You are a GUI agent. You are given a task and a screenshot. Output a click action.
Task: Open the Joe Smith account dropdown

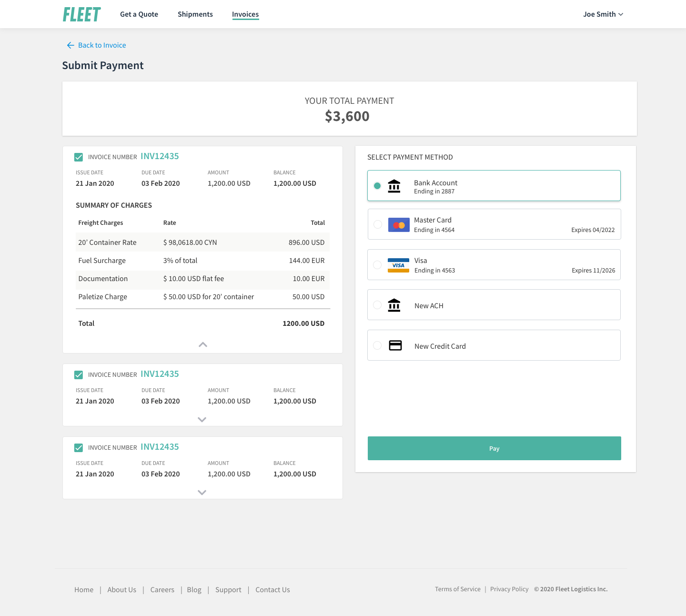pos(603,14)
